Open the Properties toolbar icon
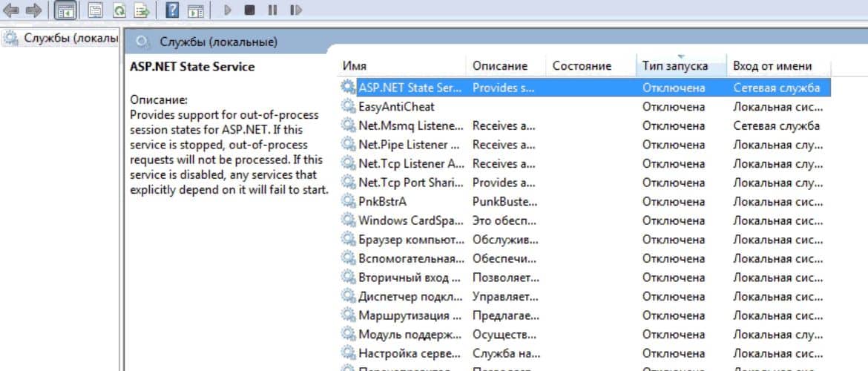 tap(96, 10)
